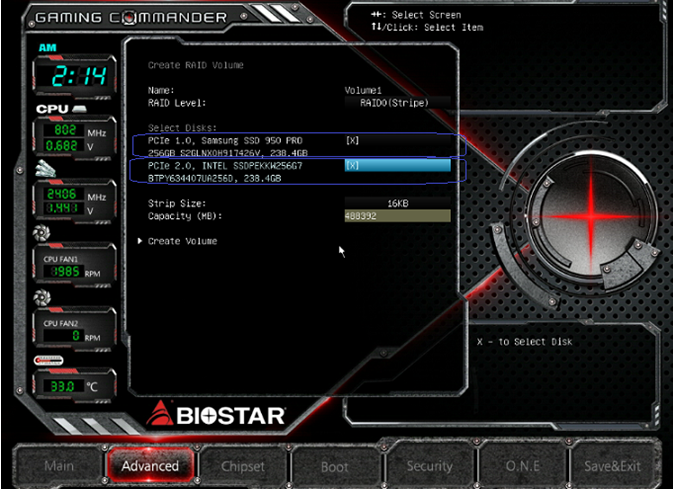673x491 pixels.
Task: Click the AM indicator above the clock
Action: pyautogui.click(x=48, y=48)
